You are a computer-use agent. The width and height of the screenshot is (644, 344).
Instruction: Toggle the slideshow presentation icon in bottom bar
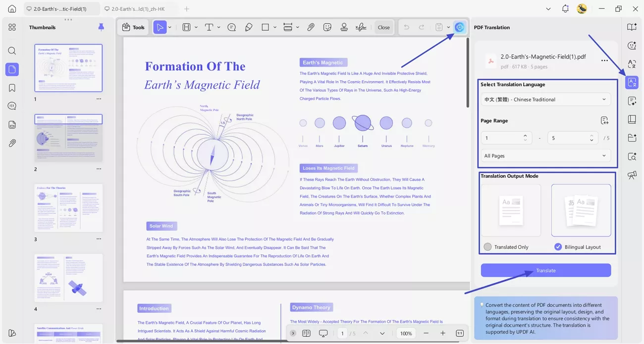(x=323, y=333)
